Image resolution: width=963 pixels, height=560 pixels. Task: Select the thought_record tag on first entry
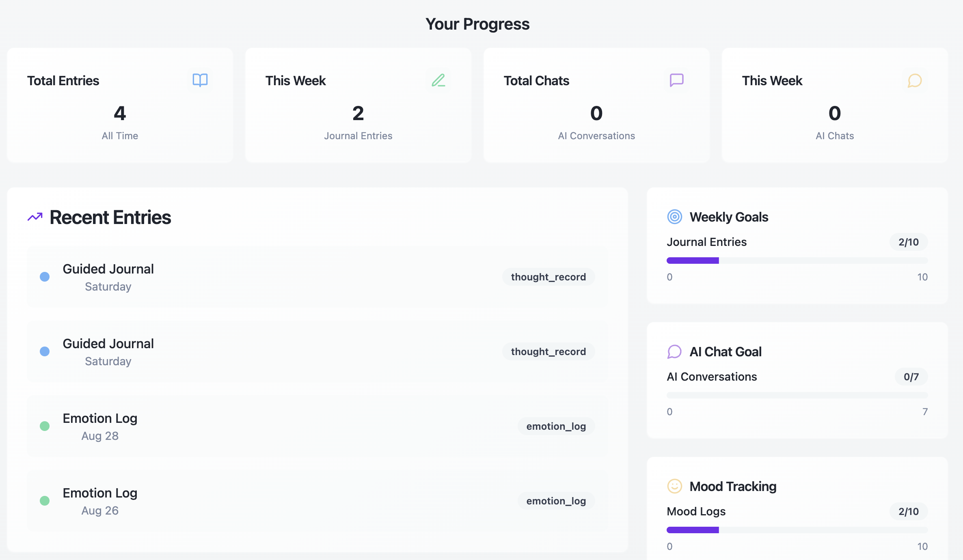click(x=548, y=277)
